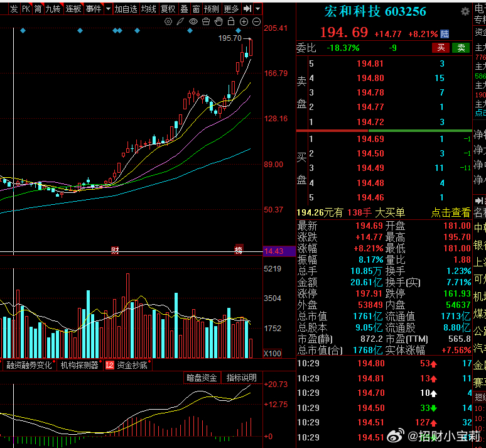Viewport: 486px width, 448px height.
Task: Click stock title 宏和科技 603256
Action: tap(375, 12)
